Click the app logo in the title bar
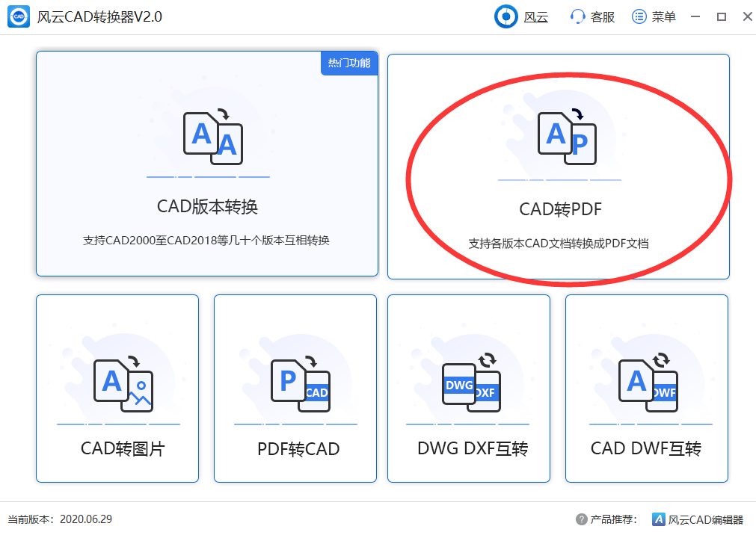756x535 pixels. [x=18, y=16]
